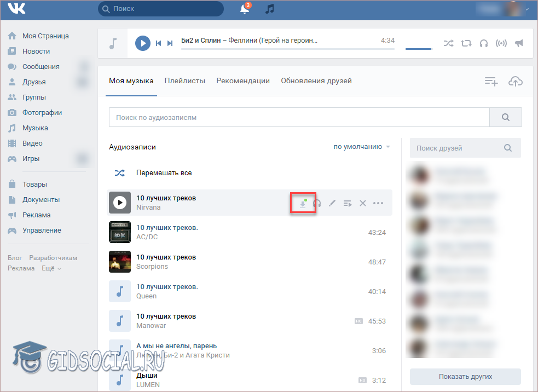Open the profile menu arrow at top right
Image resolution: width=538 pixels, height=392 pixels.
point(528,9)
